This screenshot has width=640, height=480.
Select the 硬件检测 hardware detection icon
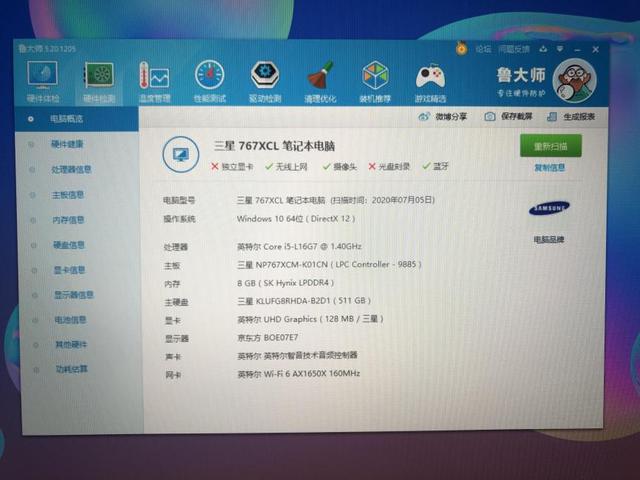[99, 82]
